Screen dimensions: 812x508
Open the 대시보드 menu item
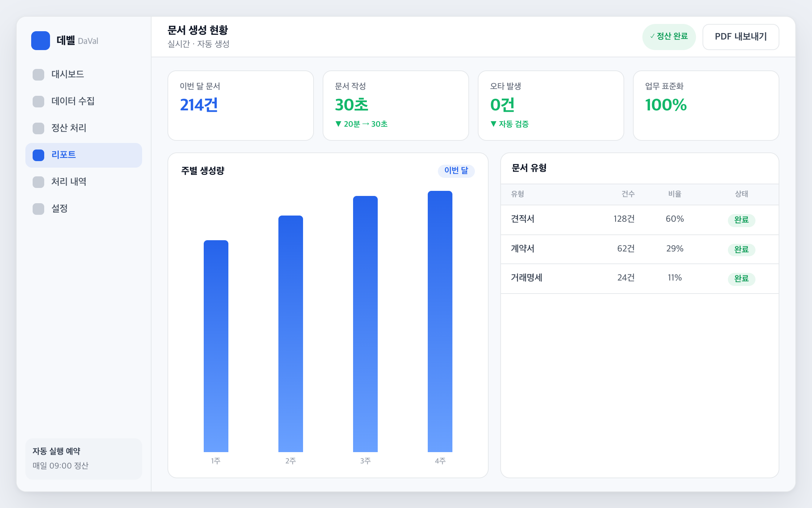coord(84,75)
